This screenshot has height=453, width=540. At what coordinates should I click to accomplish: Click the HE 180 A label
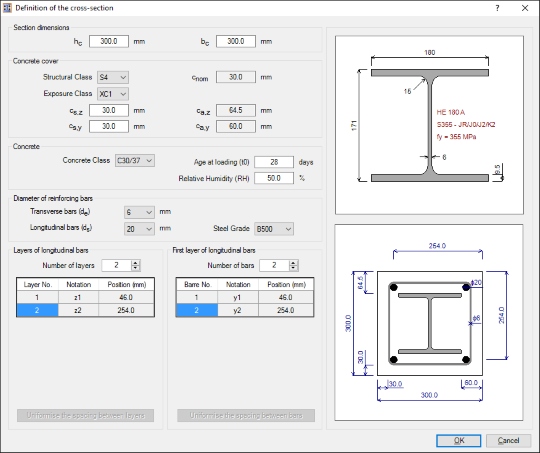coord(450,112)
